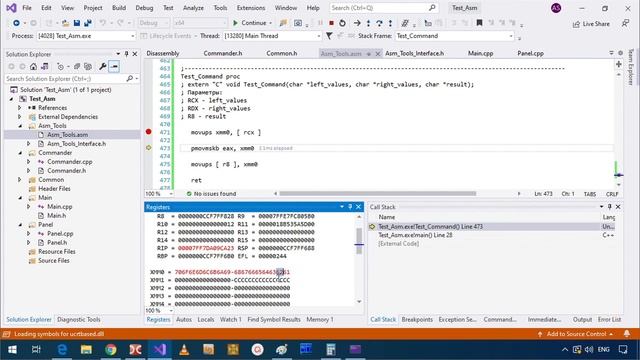Restart the debugging session
This screenshot has height=360, width=640.
point(342,23)
